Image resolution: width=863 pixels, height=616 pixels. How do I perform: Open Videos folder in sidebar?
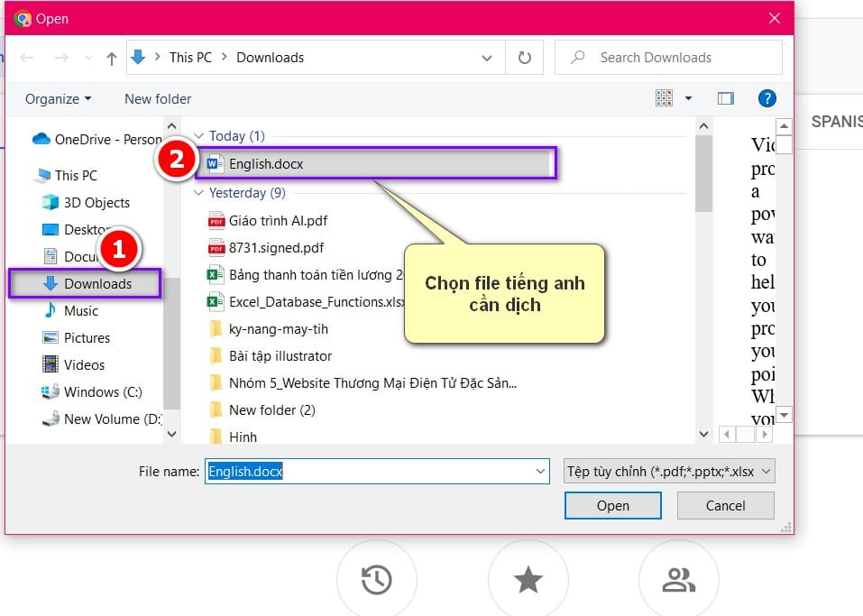click(x=74, y=364)
